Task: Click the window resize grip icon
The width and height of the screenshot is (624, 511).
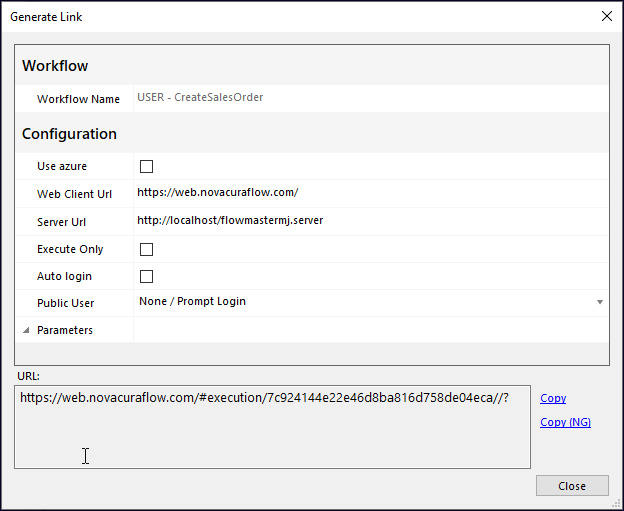Action: pyautogui.click(x=617, y=504)
